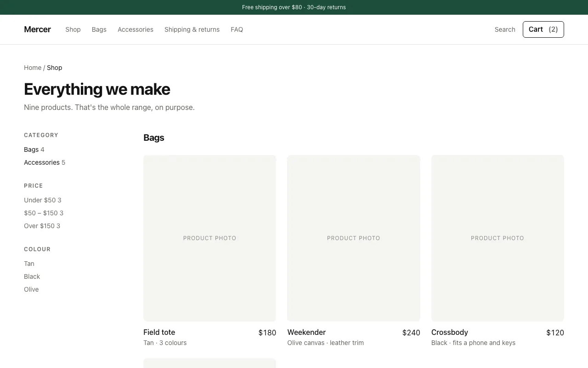Click 'Black · fits a phone and keys'
The height and width of the screenshot is (368, 588).
point(473,343)
